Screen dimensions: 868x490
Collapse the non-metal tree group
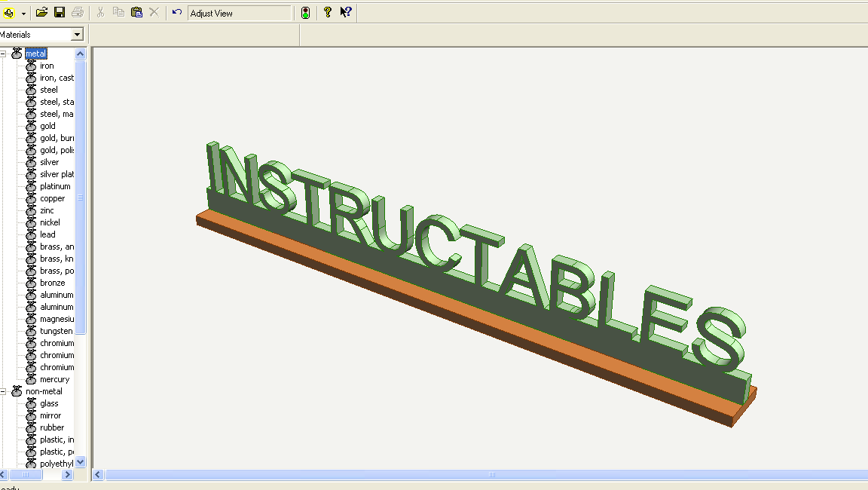tap(3, 391)
